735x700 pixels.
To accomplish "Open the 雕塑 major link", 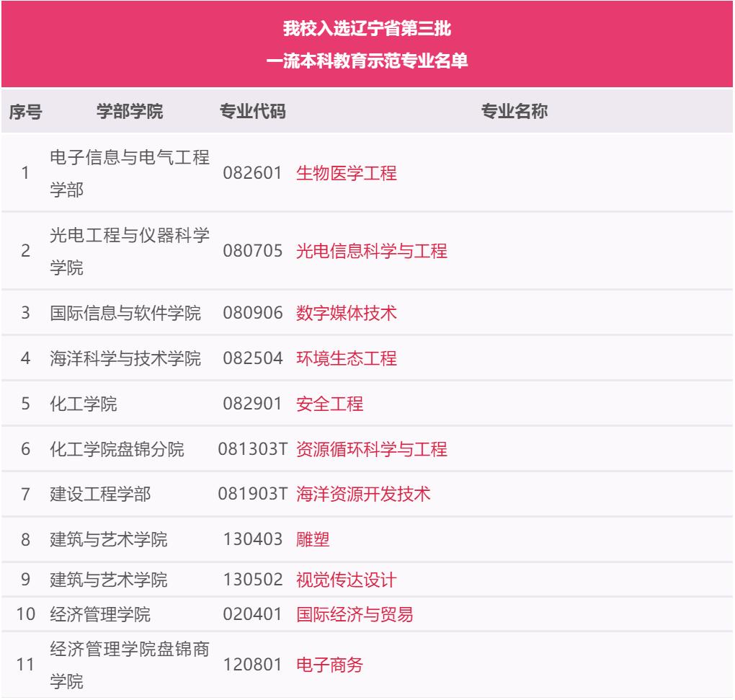I will pos(313,539).
